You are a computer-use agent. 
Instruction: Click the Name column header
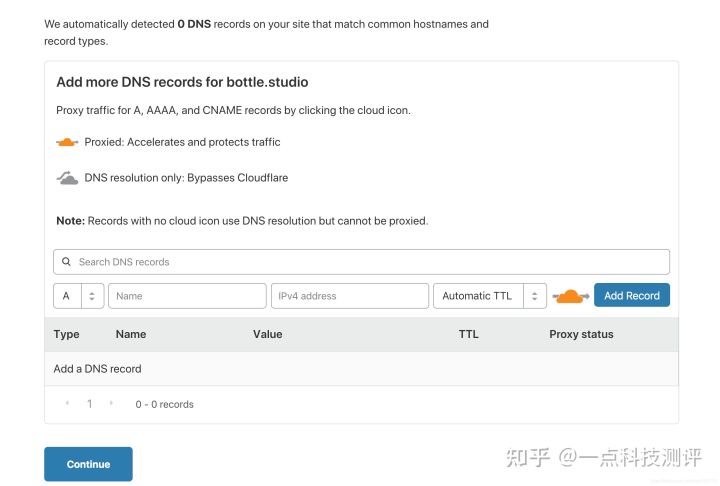coord(131,334)
